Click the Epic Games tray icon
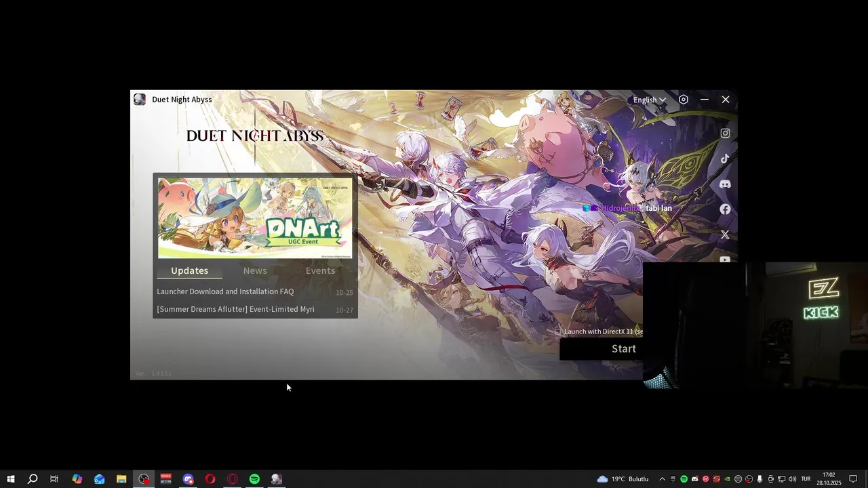Screen dimensions: 868x488 coord(673,479)
